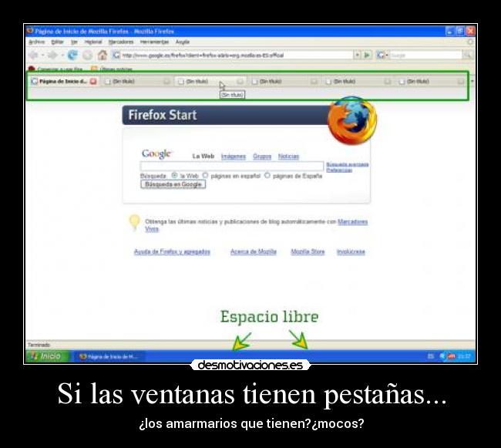Click the Google search field in toolbar
Screen dimensions: 501x448
pyautogui.click(x=426, y=55)
